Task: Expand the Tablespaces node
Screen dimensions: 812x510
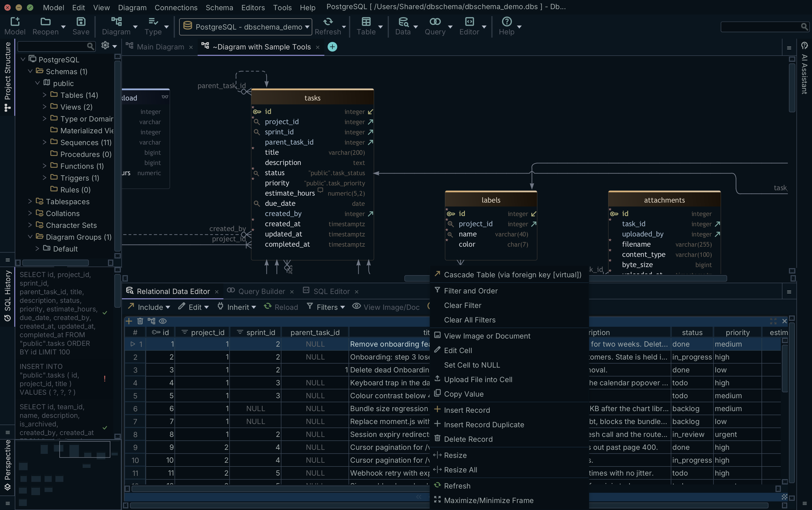Action: [x=30, y=201]
